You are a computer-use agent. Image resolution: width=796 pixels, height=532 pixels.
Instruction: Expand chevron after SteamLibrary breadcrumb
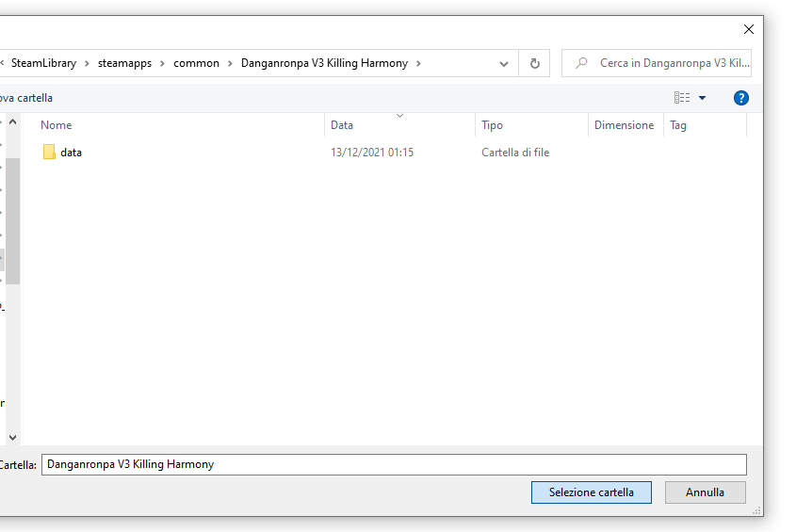click(x=87, y=63)
